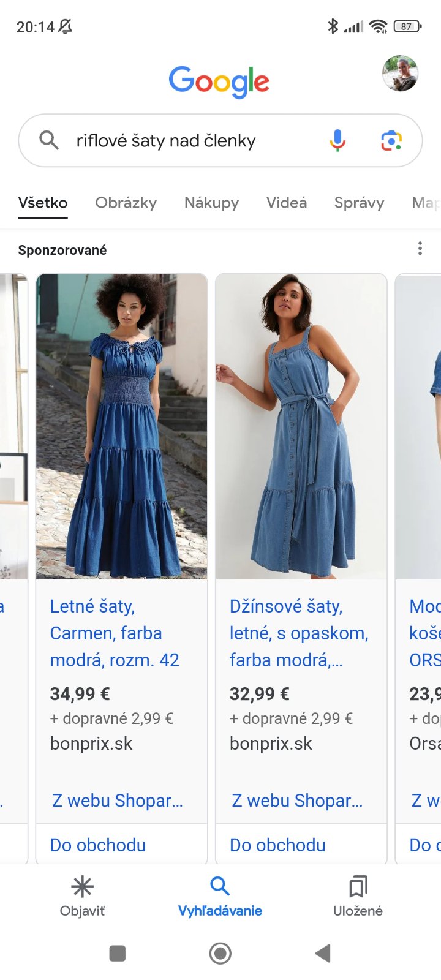Image resolution: width=441 pixels, height=980 pixels.
Task: Switch to the Nákupy tab
Action: coord(211,203)
